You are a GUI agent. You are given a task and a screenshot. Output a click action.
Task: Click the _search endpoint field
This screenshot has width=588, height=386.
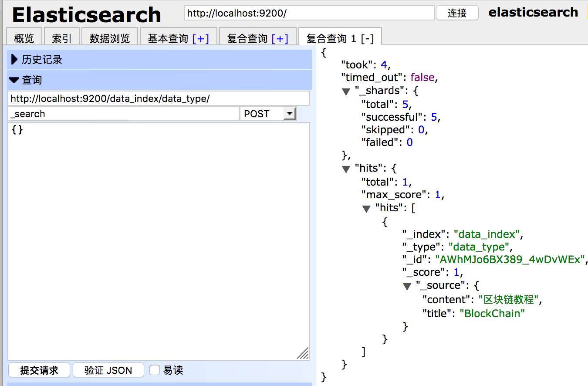[123, 114]
